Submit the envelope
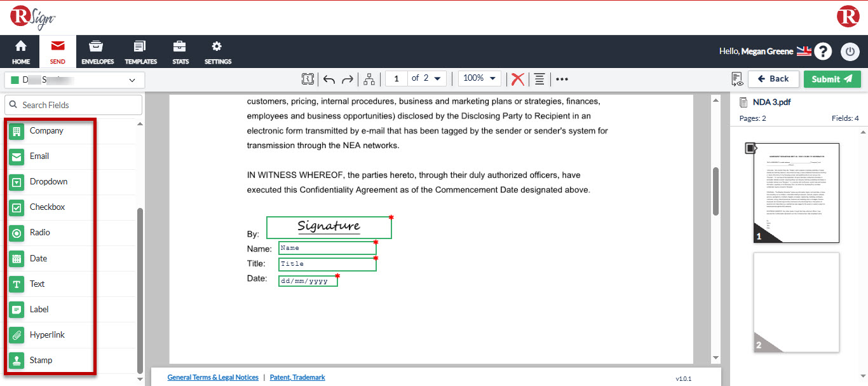This screenshot has height=386, width=868. (x=832, y=79)
